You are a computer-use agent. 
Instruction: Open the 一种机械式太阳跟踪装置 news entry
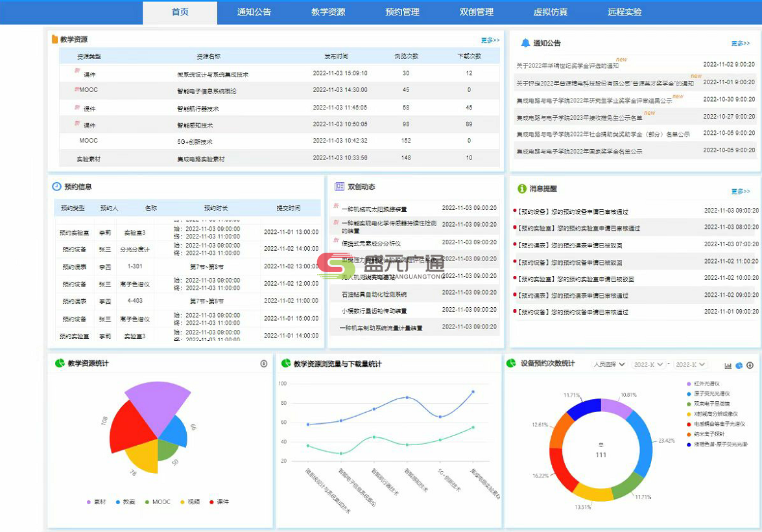[374, 209]
